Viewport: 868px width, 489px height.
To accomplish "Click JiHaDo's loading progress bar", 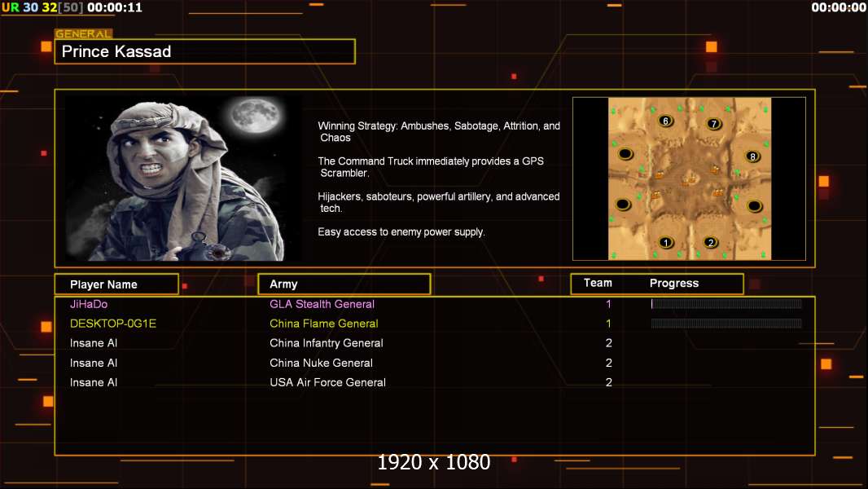I will [x=726, y=303].
